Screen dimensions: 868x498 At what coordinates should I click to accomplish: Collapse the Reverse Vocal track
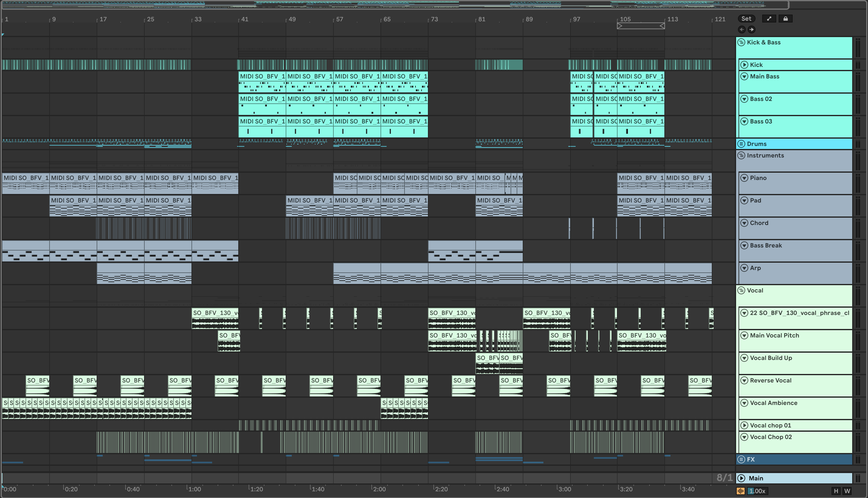[744, 381]
